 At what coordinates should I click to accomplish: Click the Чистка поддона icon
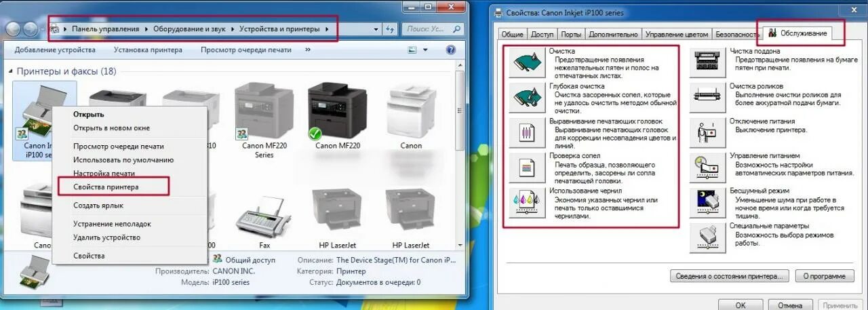(708, 63)
